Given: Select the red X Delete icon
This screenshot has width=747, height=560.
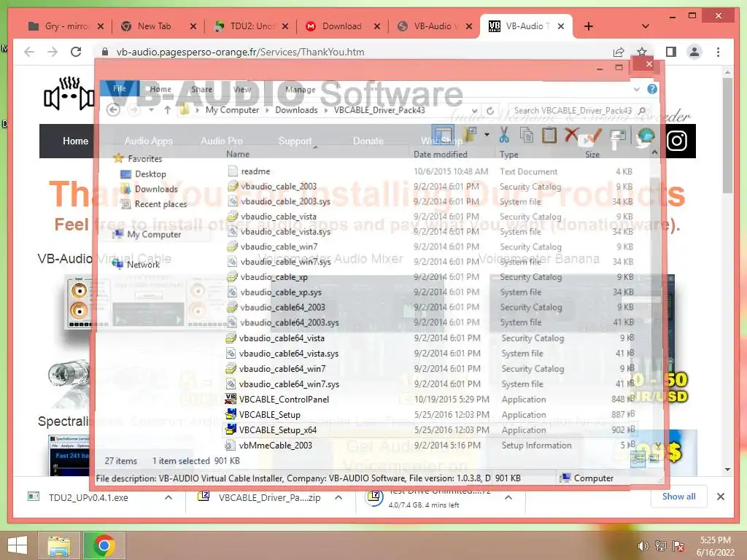Looking at the screenshot, I should (571, 135).
